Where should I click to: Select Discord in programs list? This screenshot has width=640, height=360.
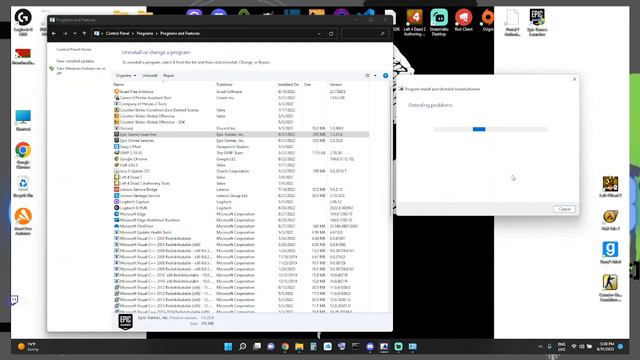click(x=241, y=128)
